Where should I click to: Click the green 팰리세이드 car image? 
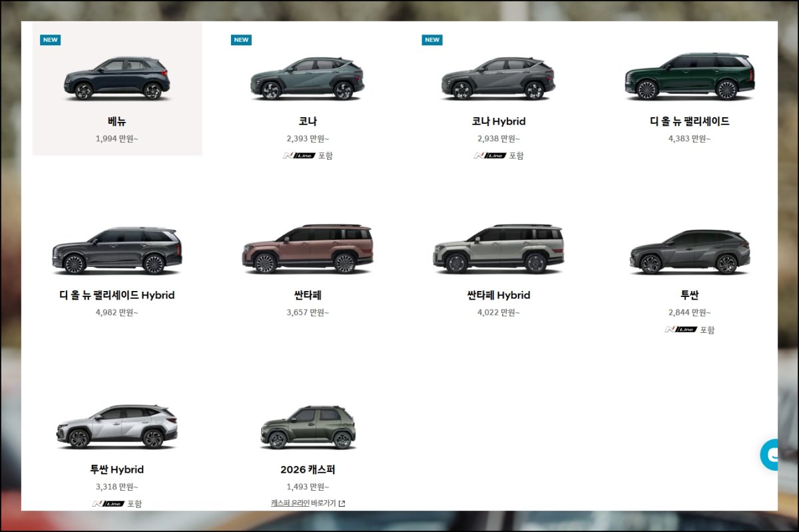[690, 77]
